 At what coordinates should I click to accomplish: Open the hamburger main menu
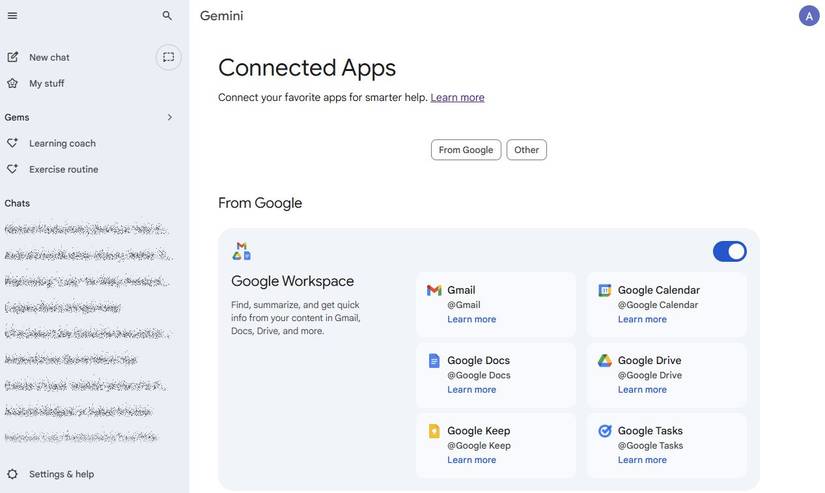12,16
